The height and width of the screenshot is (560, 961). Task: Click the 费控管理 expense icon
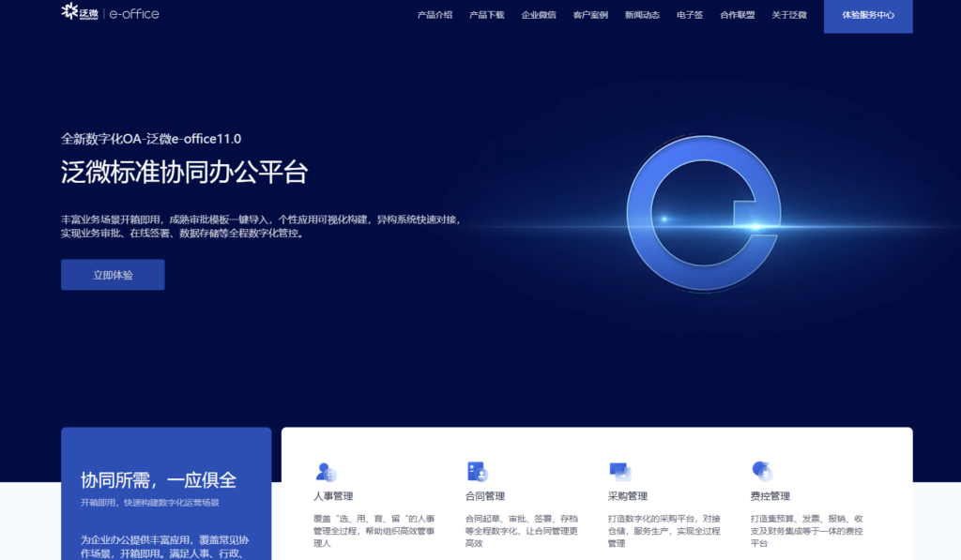[x=762, y=472]
